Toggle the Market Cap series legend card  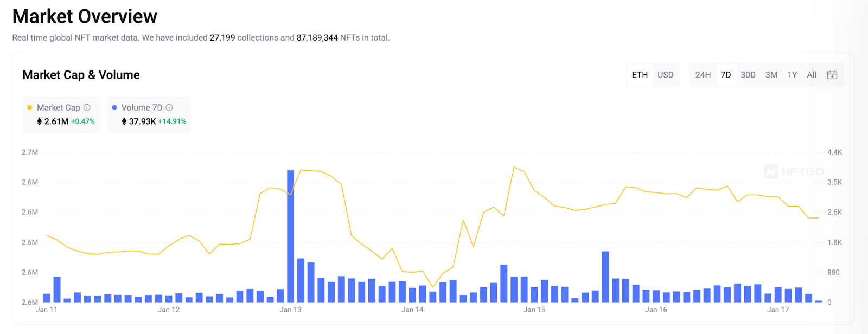tap(61, 114)
